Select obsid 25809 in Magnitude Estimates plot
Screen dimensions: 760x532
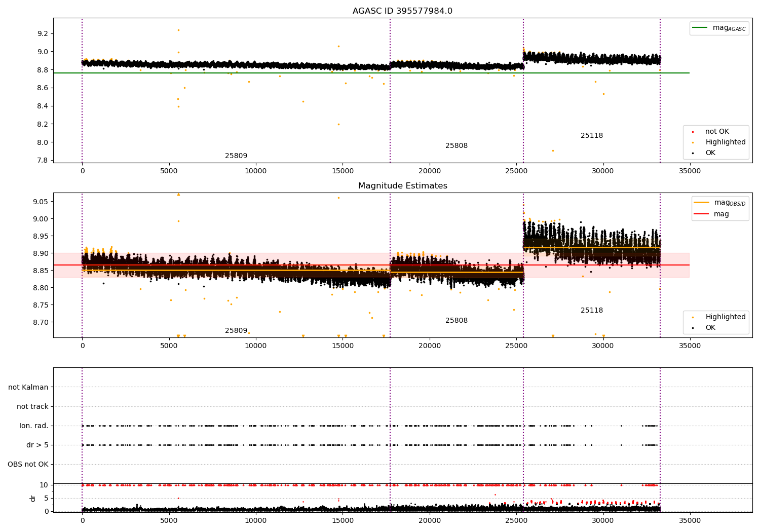[x=236, y=331]
